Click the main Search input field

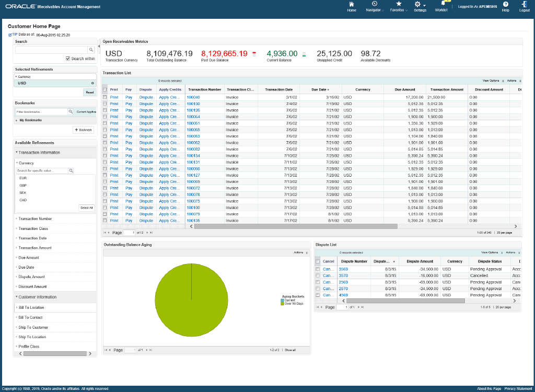[x=52, y=50]
